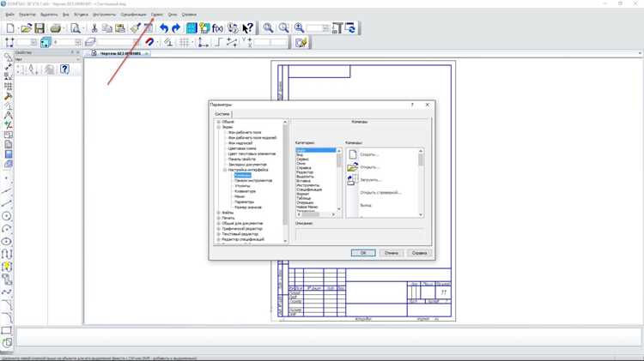Open the Variables f(x) icon

tap(218, 28)
